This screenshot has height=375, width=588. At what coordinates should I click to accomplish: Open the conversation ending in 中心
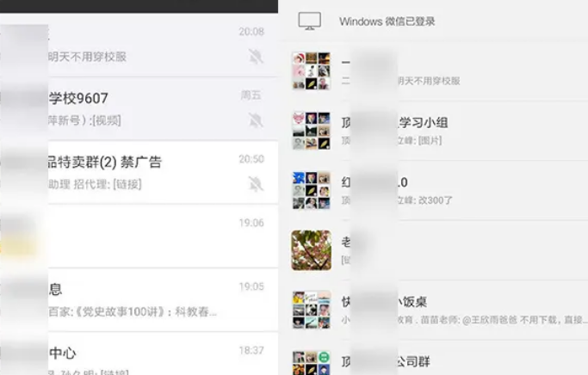coord(139,353)
